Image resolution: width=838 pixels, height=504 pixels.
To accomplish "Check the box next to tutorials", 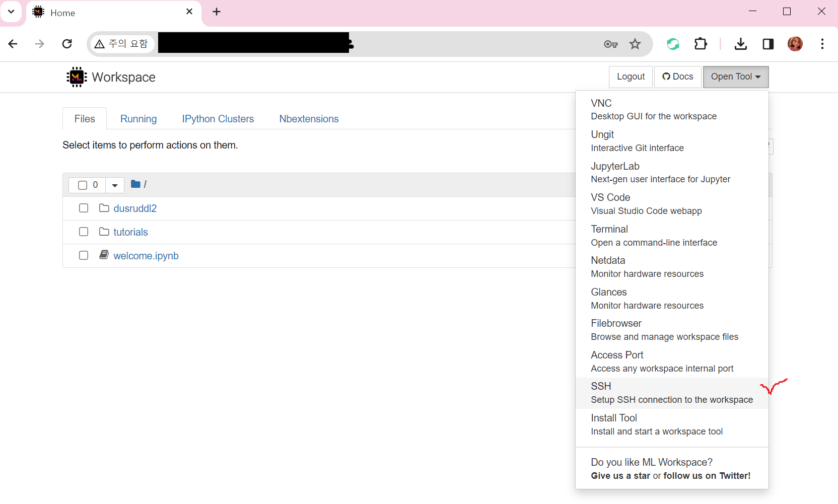I will (x=84, y=232).
